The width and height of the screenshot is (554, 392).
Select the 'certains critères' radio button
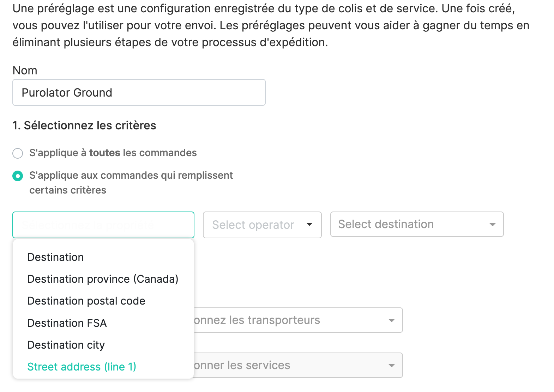point(18,176)
